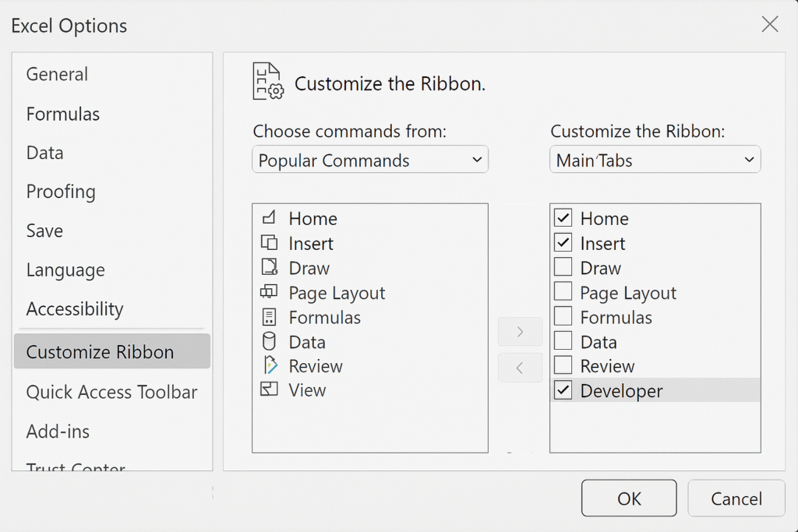Image resolution: width=798 pixels, height=532 pixels.
Task: Select Customize Ribbon in the sidebar
Action: [112, 351]
